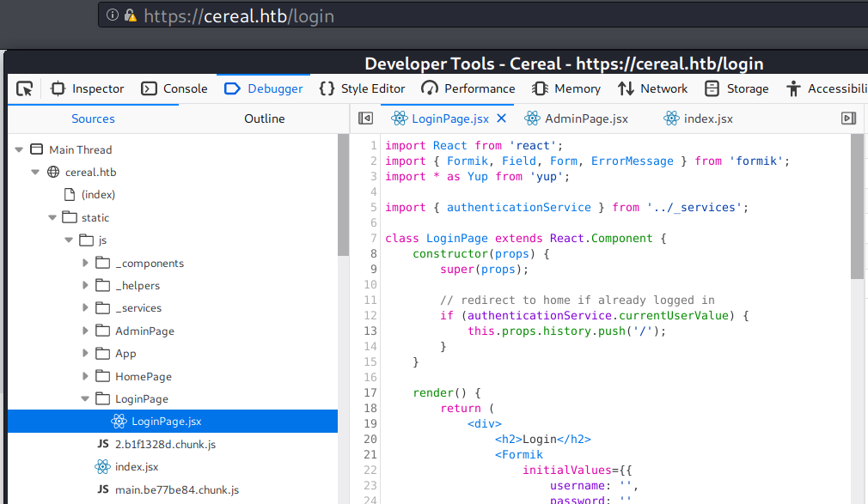This screenshot has height=504, width=868.
Task: Activate the element picker tool icon
Action: click(25, 88)
